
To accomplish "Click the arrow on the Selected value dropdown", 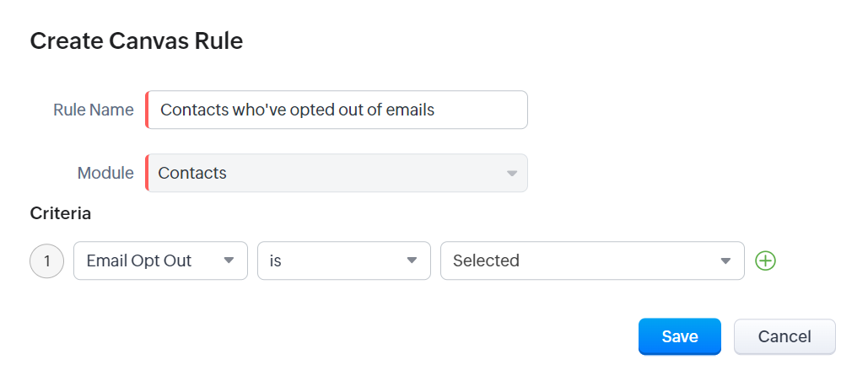I will click(x=725, y=261).
